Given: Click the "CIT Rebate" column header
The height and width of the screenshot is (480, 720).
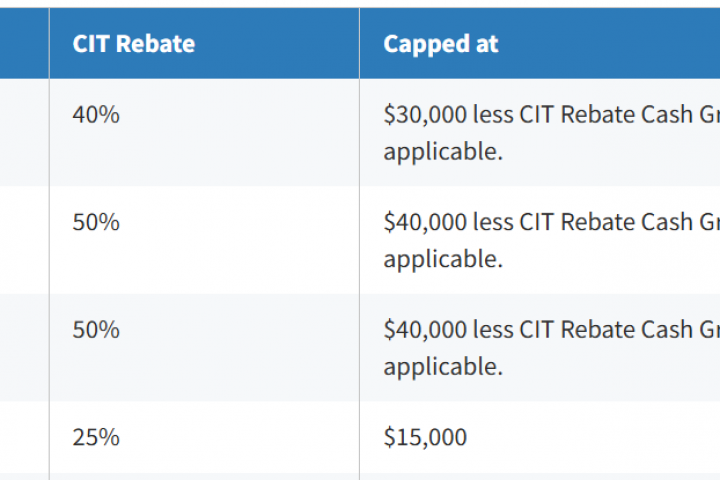Looking at the screenshot, I should pyautogui.click(x=133, y=44).
